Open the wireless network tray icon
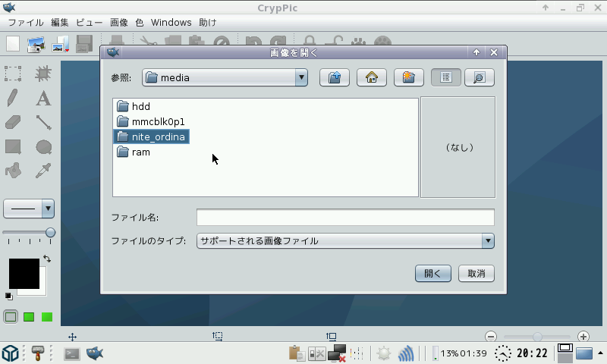Screen dimensions: 607x364 405,353
